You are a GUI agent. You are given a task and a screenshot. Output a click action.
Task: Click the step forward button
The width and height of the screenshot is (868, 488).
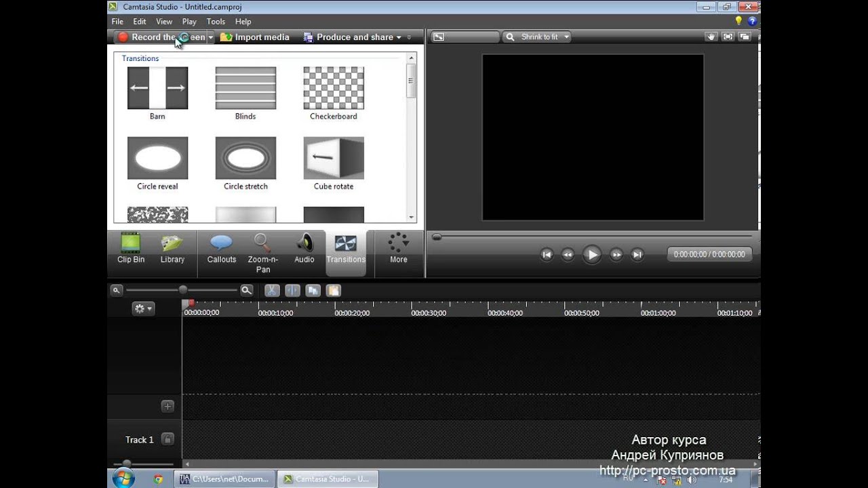point(616,255)
